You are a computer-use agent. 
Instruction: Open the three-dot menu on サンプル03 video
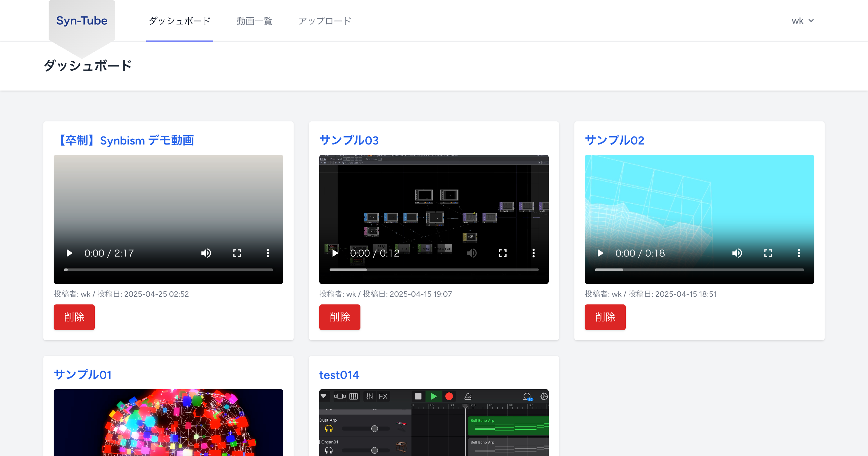tap(533, 253)
